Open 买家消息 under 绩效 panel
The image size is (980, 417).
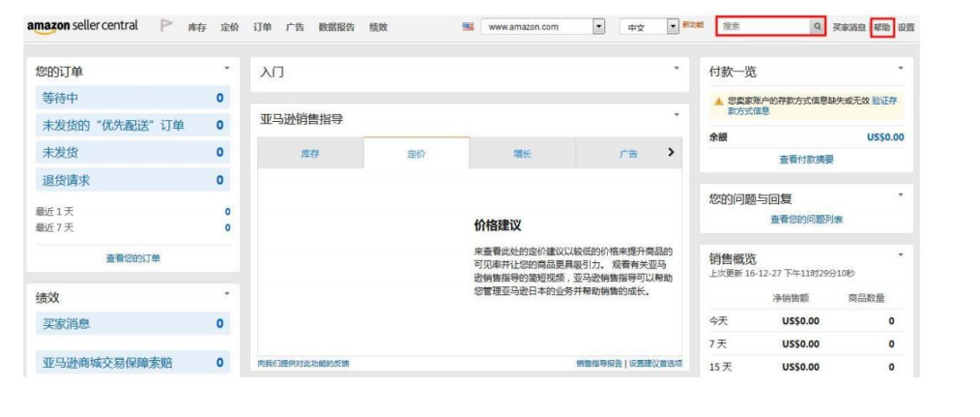pos(132,324)
